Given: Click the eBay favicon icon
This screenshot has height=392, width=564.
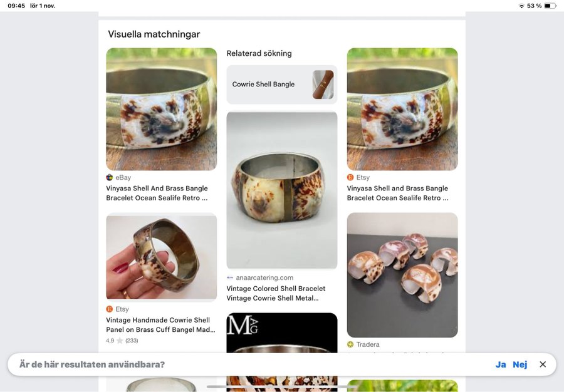Looking at the screenshot, I should (x=109, y=177).
